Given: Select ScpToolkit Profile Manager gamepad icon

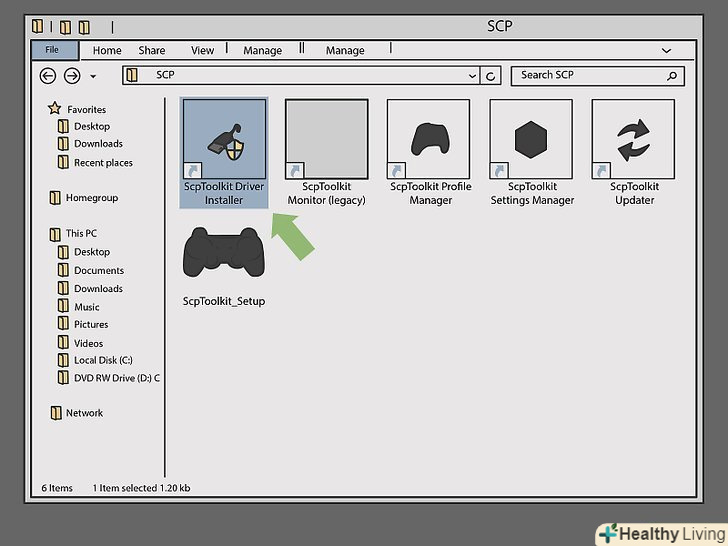Looking at the screenshot, I should [429, 139].
